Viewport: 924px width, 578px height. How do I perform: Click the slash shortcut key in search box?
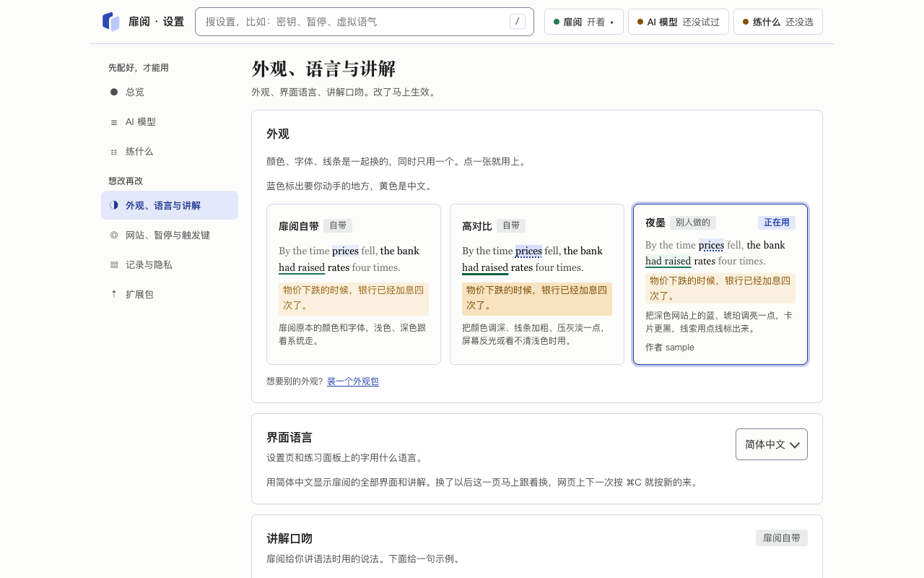point(518,22)
